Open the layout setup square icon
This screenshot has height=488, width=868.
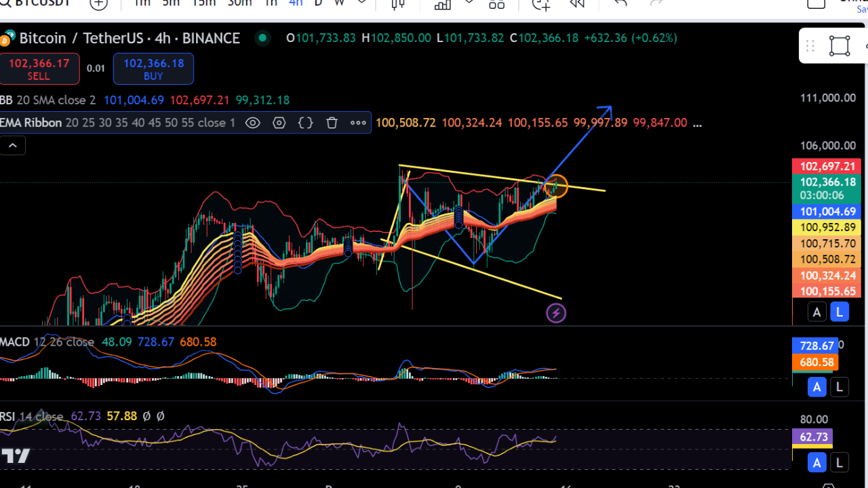click(816, 3)
